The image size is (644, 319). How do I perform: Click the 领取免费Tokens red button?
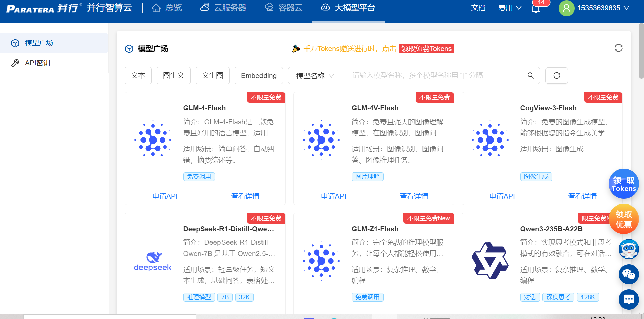pos(426,49)
